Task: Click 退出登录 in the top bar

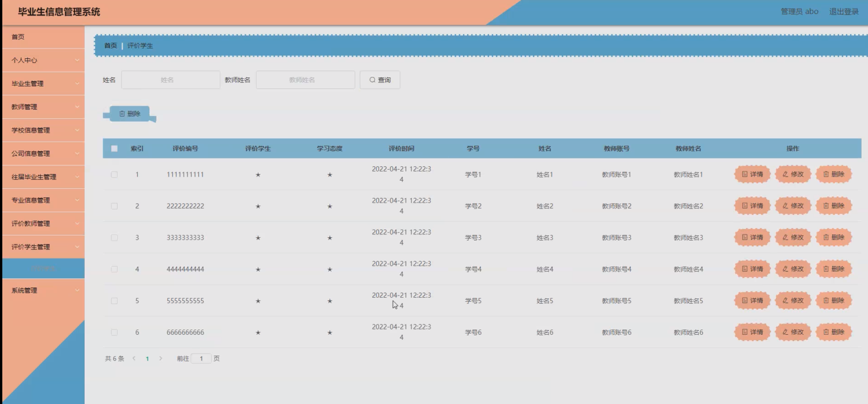Action: click(844, 12)
